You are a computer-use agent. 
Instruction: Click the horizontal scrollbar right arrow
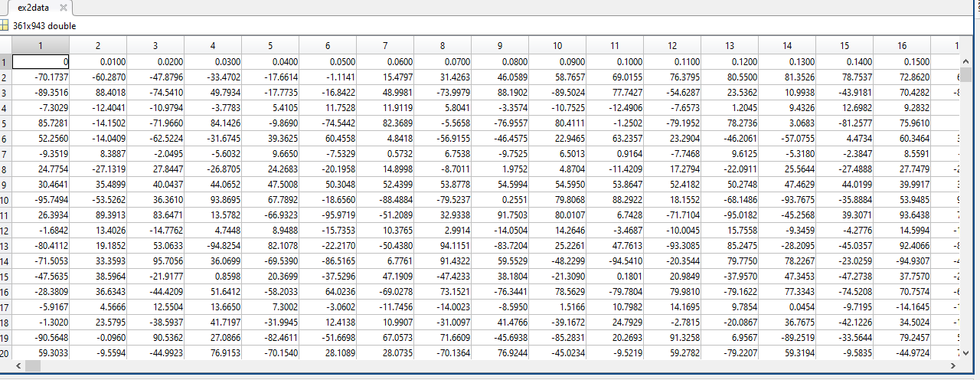953,366
